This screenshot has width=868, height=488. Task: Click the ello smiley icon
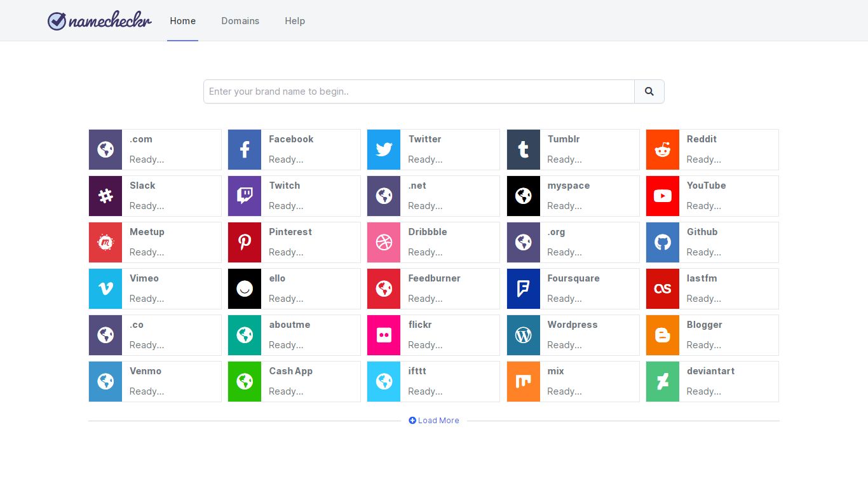click(x=245, y=289)
